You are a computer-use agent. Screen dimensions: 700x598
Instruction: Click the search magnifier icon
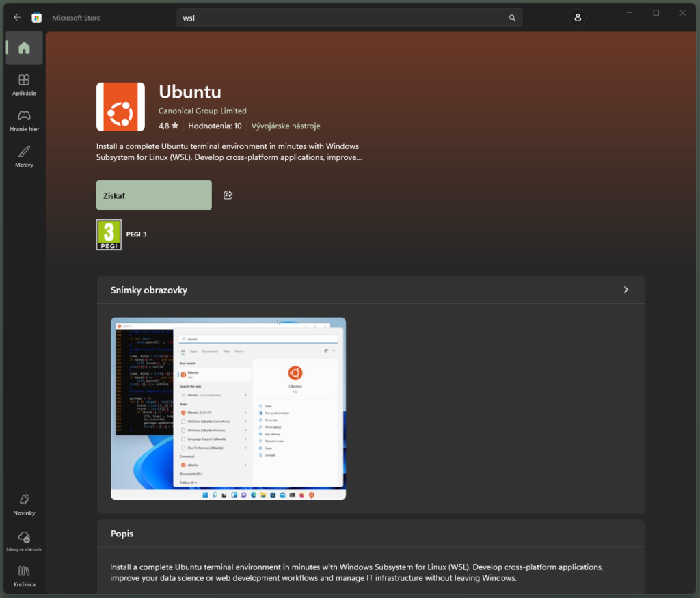tap(512, 18)
